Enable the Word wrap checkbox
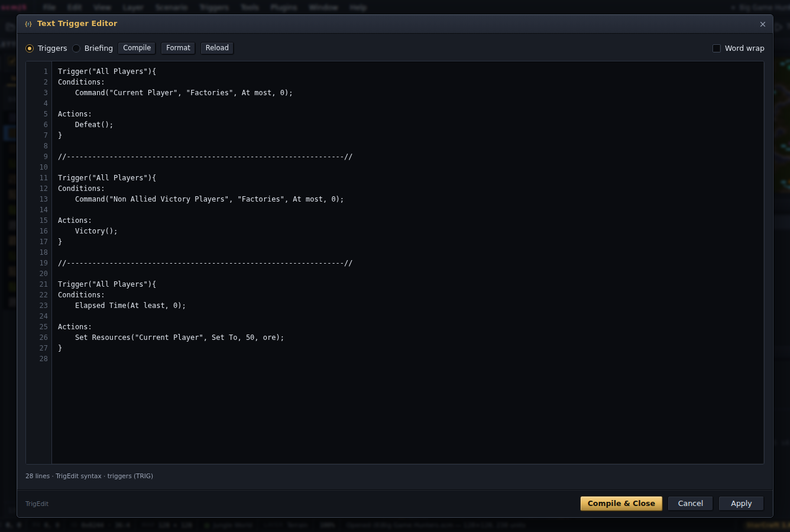 tap(717, 48)
